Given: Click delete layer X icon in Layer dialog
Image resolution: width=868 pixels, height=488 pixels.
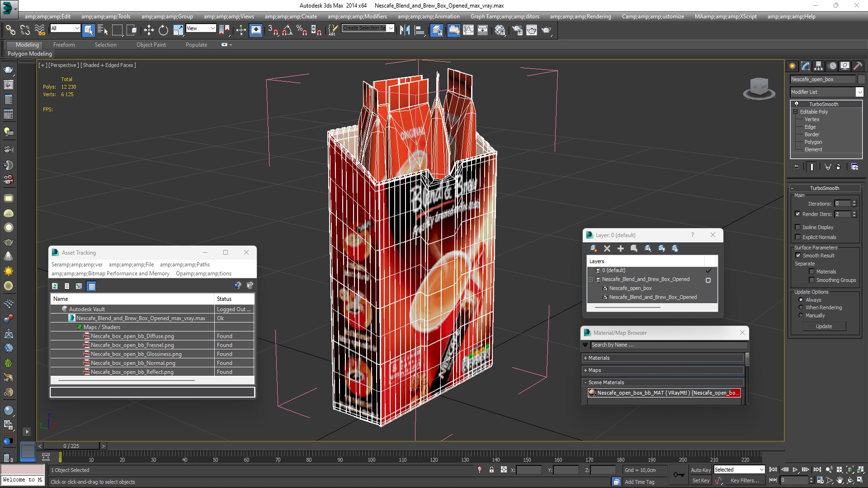Looking at the screenshot, I should click(607, 249).
